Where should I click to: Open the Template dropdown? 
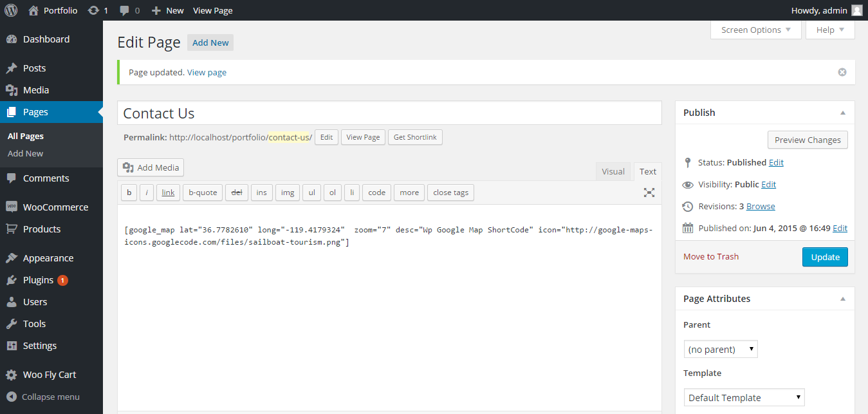[x=744, y=397]
